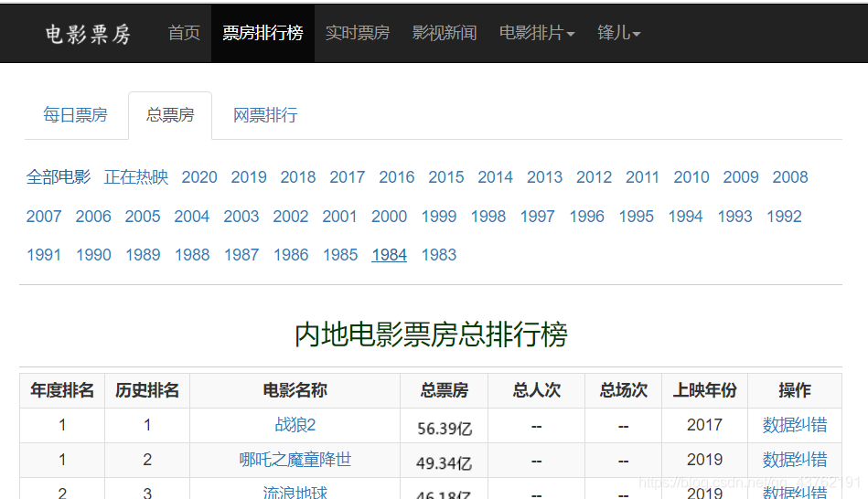
Task: Select year 1999 filter
Action: pos(438,217)
